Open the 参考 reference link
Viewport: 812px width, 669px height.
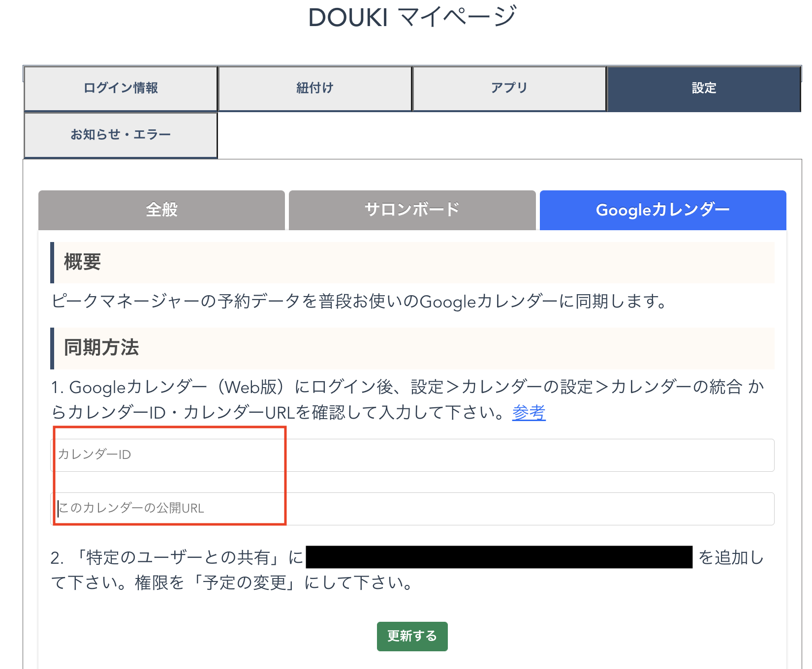529,412
